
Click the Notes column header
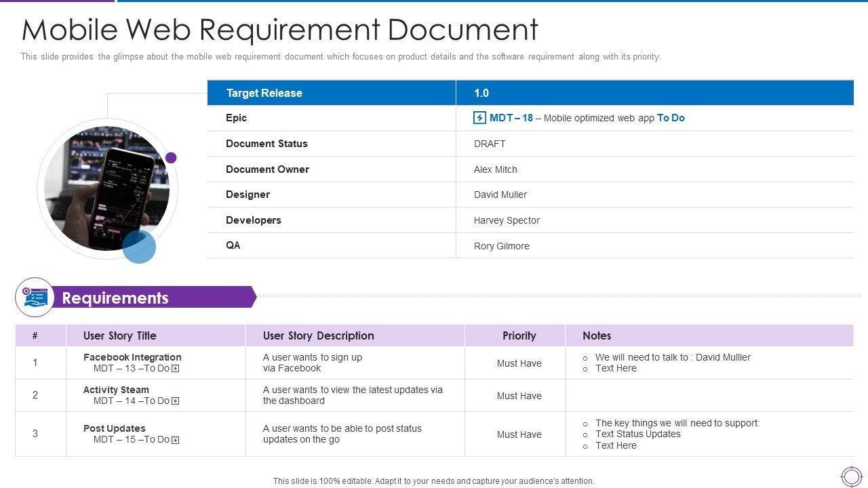click(597, 335)
